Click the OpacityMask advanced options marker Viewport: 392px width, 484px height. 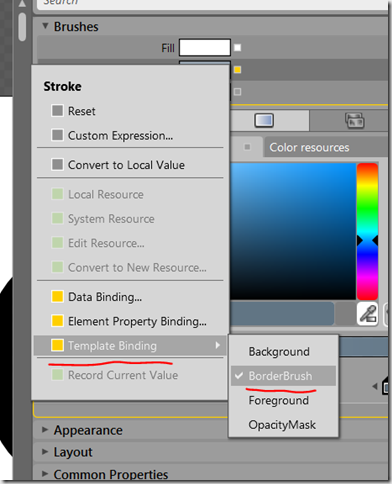(237, 92)
